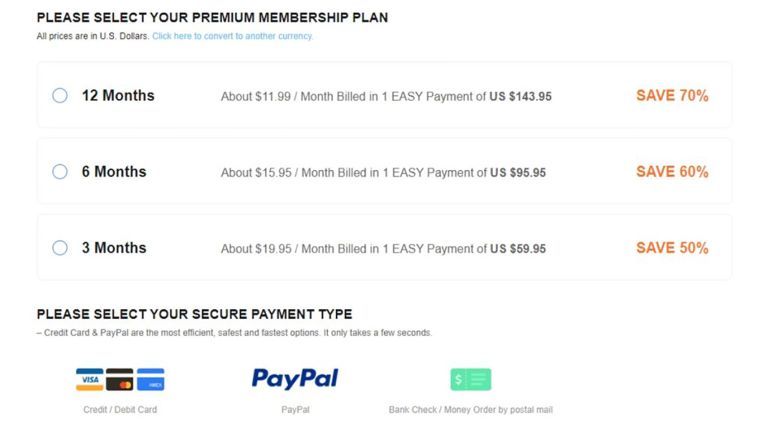Click the Mastercard icon
768x423 pixels.
[x=120, y=380]
